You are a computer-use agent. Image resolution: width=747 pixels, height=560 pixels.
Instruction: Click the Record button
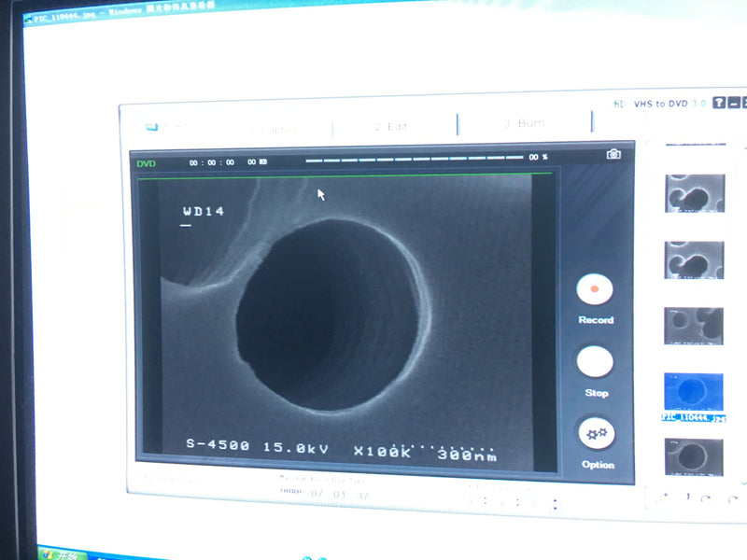point(595,289)
